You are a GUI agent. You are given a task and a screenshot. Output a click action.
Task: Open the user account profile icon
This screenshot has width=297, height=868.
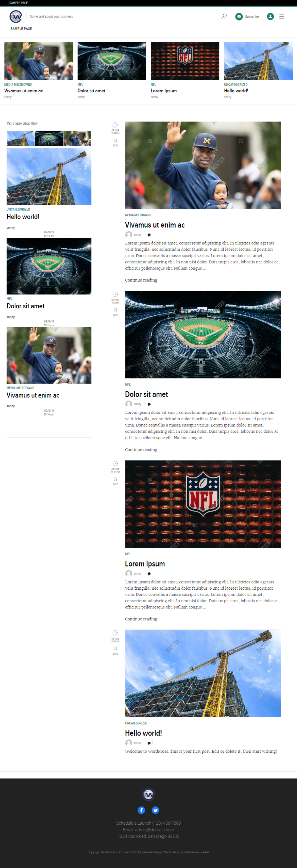[270, 17]
